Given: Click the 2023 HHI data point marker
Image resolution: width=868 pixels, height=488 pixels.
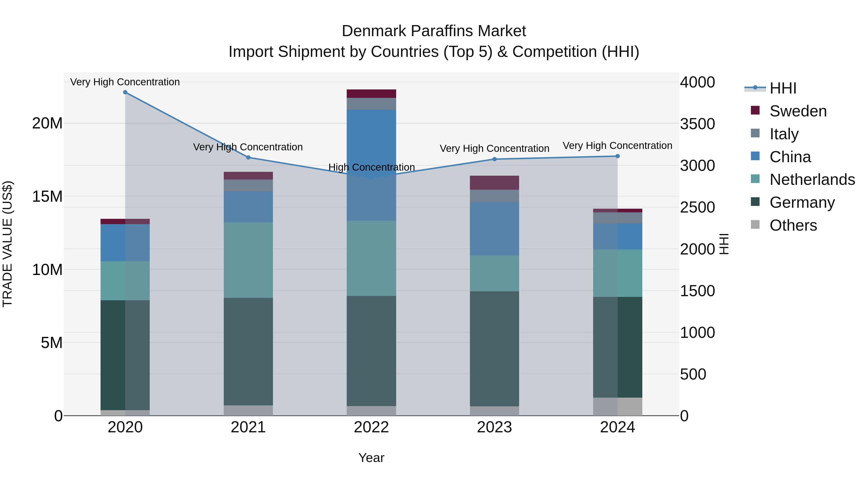Looking at the screenshot, I should (x=495, y=159).
